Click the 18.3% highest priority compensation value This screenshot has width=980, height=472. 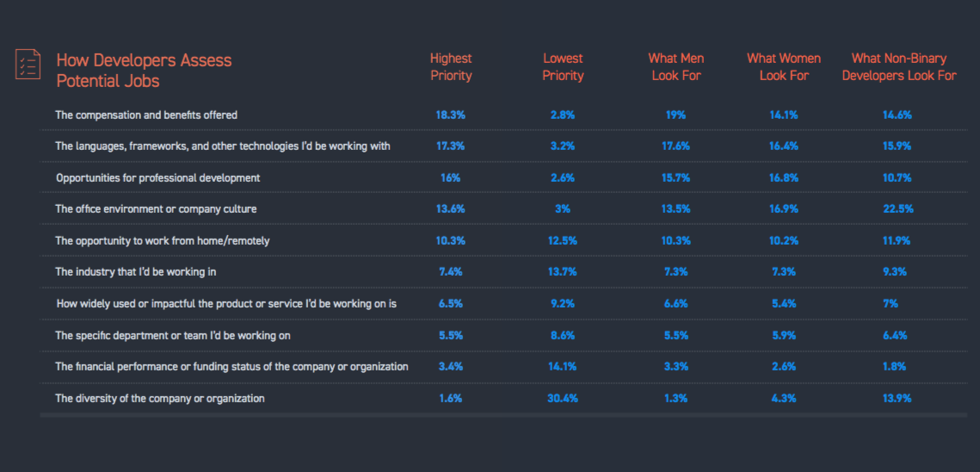point(451,115)
